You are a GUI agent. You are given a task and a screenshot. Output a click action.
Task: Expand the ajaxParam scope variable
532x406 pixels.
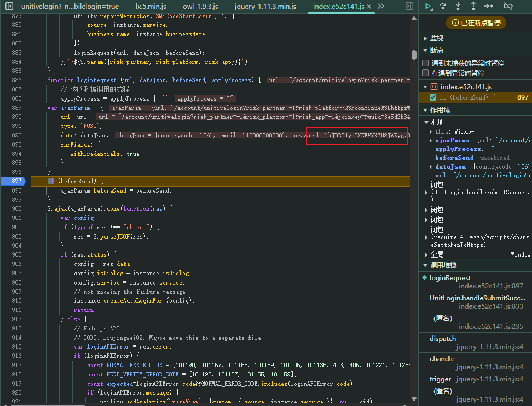pos(431,141)
